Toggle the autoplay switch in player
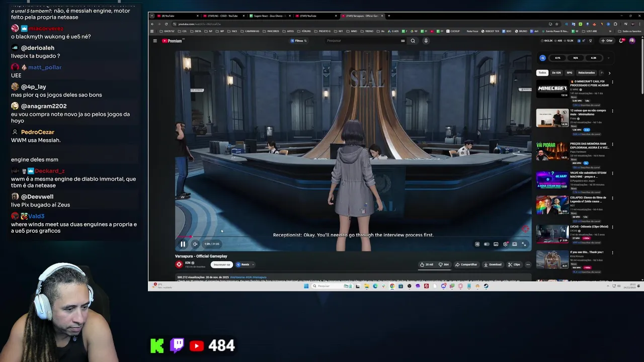The width and height of the screenshot is (644, 362). pos(486,244)
